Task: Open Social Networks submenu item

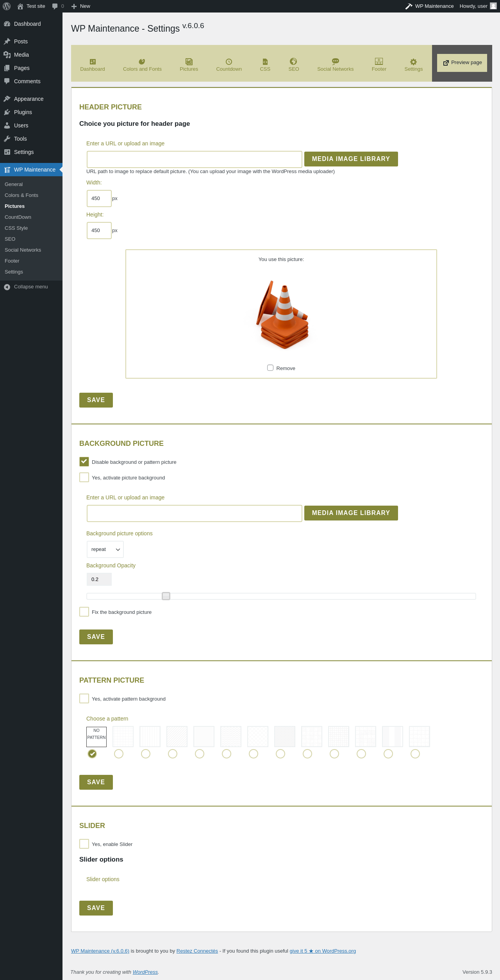Action: [x=23, y=250]
